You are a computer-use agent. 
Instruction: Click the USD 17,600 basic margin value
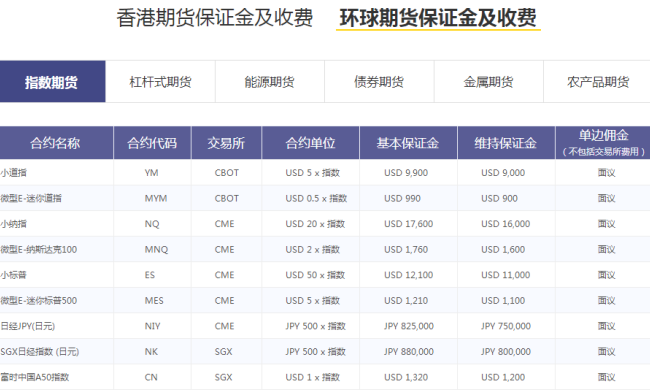408,224
